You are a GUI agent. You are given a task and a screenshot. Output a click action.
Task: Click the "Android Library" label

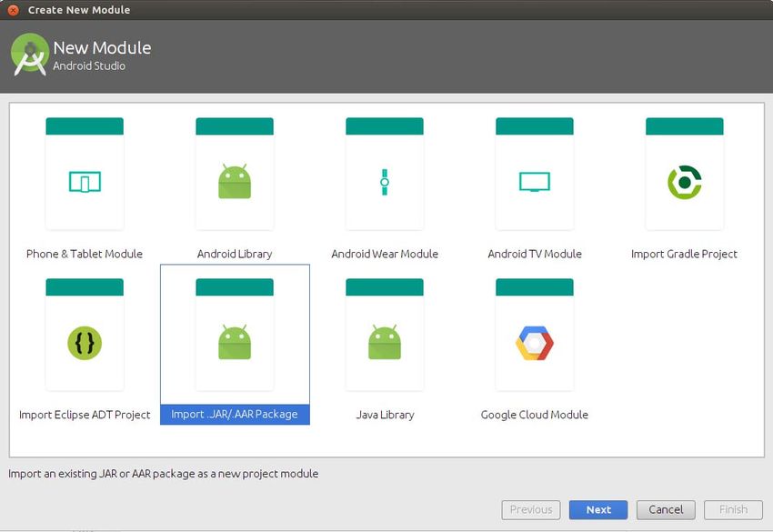235,254
